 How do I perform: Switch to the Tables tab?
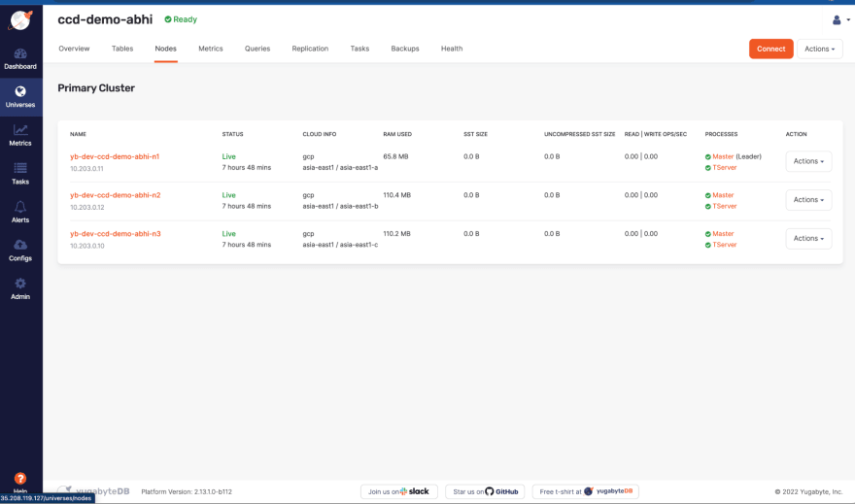coord(122,49)
